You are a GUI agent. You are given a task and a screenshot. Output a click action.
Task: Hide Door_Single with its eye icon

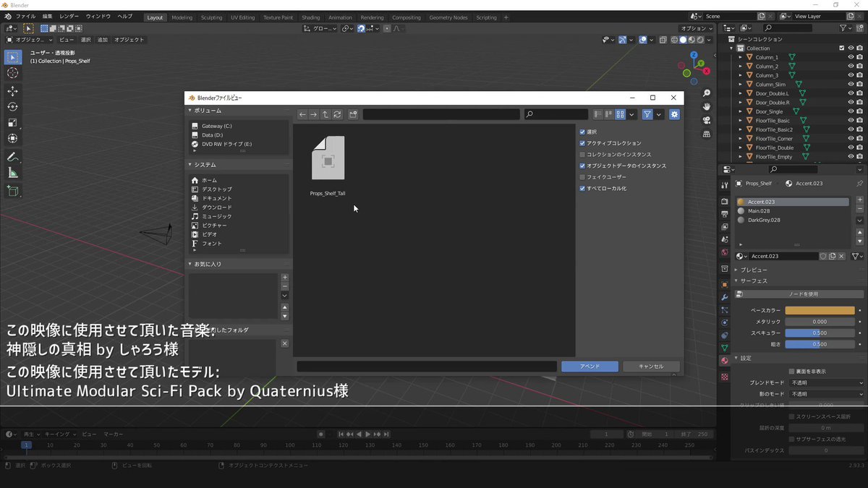click(x=851, y=111)
